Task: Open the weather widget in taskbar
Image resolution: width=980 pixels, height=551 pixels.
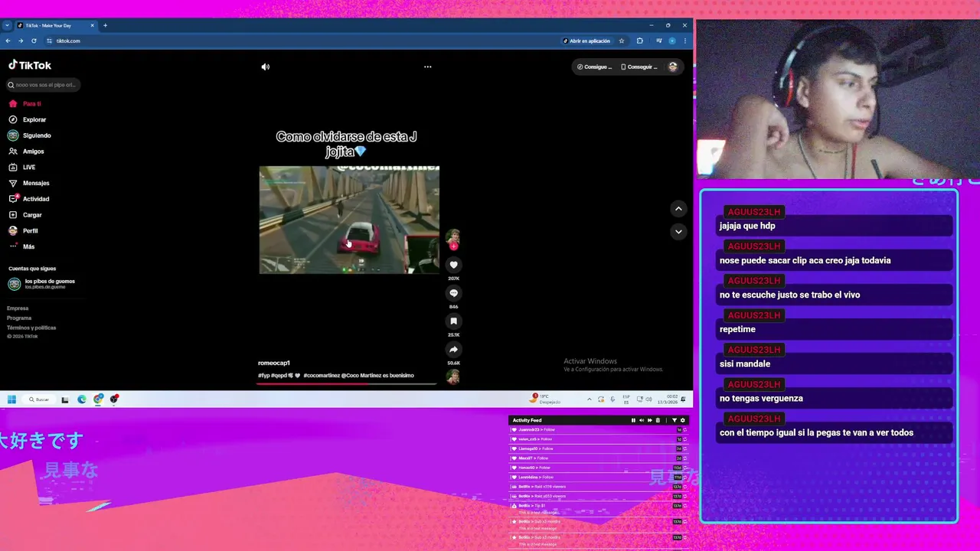Action: (x=546, y=399)
